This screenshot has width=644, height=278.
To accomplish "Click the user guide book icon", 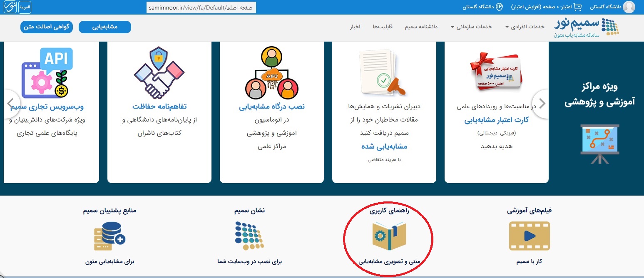I will [389, 236].
